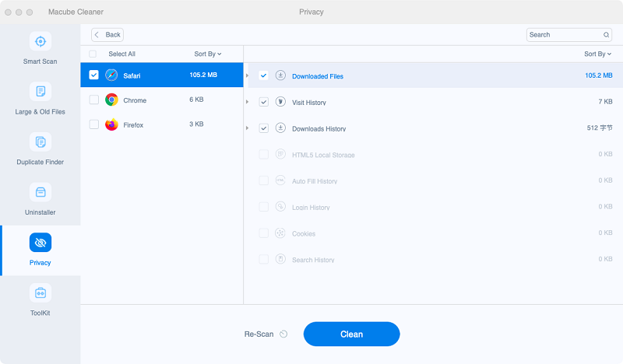
Task: Check the Chrome checkbox
Action: point(94,100)
